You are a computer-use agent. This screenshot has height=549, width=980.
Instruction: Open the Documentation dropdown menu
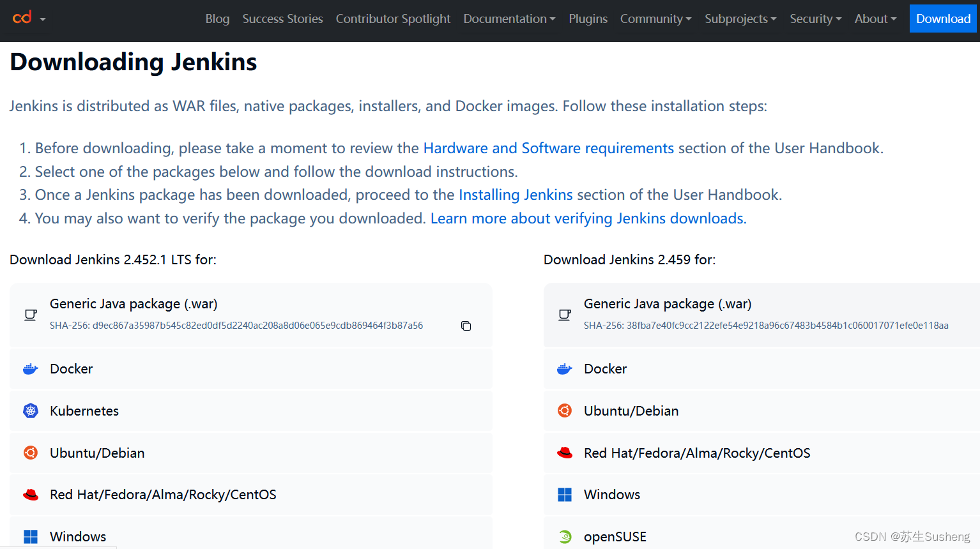[509, 19]
